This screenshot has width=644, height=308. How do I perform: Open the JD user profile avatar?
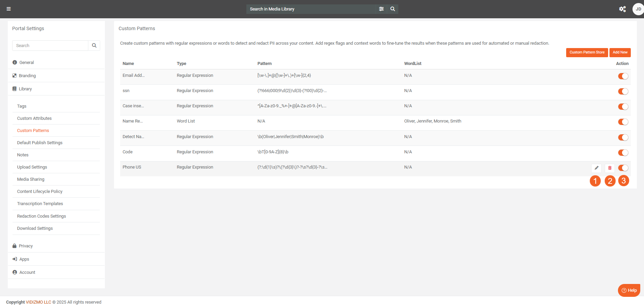click(x=638, y=9)
